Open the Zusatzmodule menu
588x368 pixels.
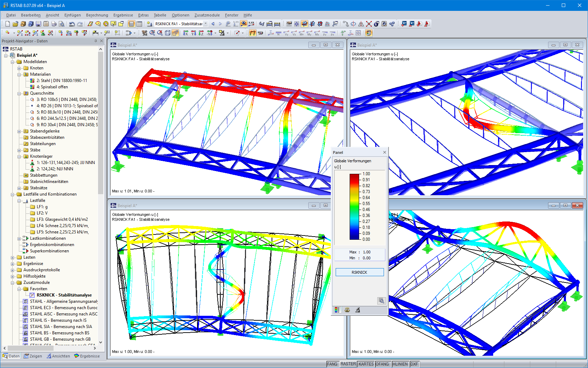[x=207, y=15]
